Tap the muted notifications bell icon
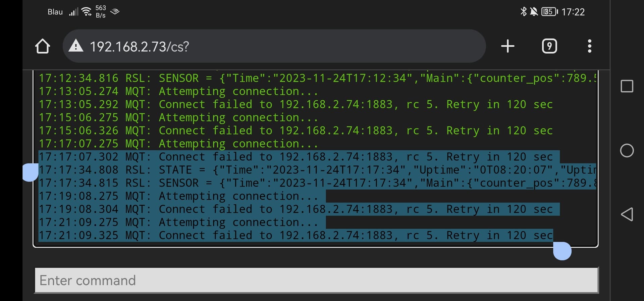 coord(534,12)
